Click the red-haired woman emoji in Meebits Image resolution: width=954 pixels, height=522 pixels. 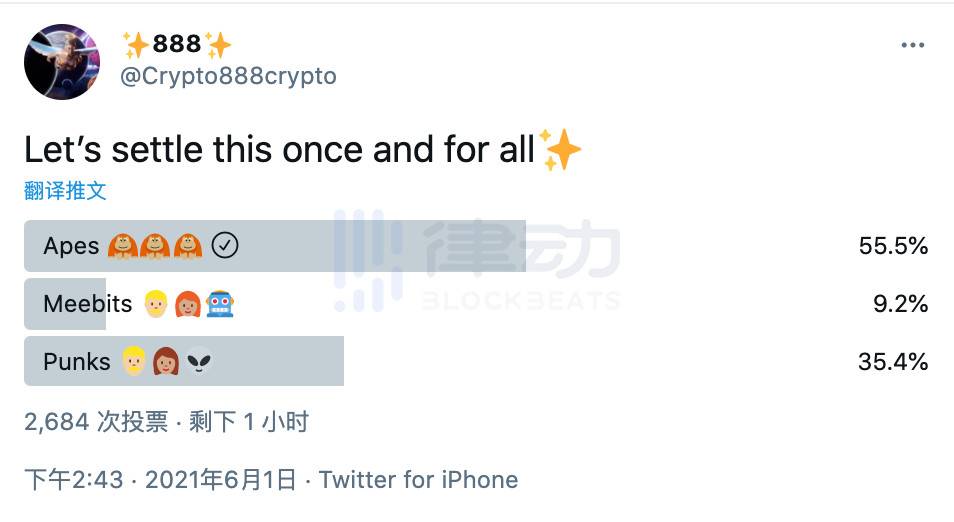click(187, 304)
